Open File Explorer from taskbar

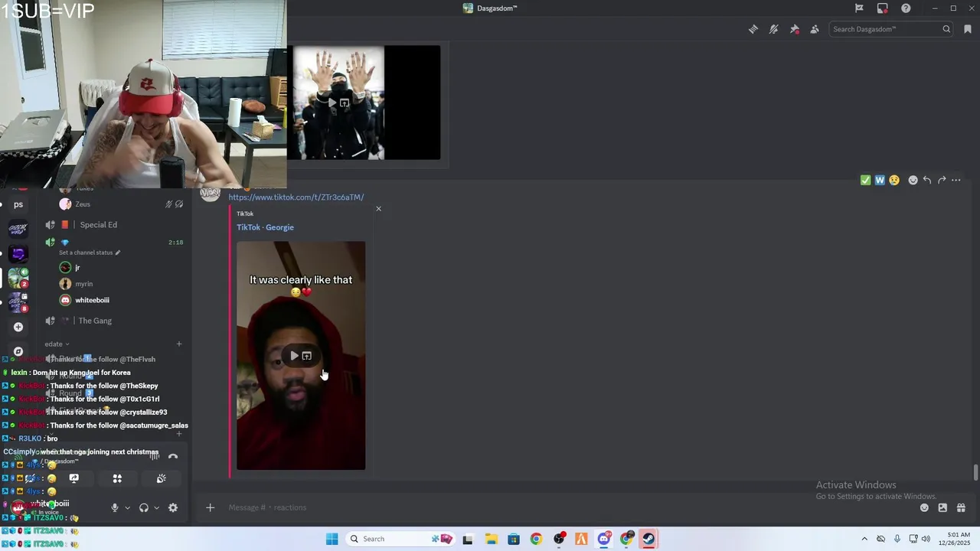tap(491, 539)
